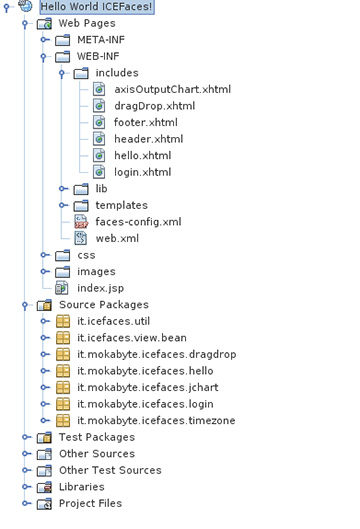360x529 pixels.
Task: Click the it.mokabyte.icefaces.dragdrop package icon
Action: (63, 355)
